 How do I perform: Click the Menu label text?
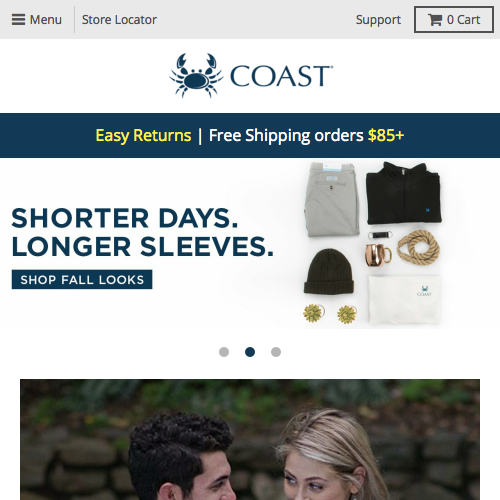click(46, 20)
